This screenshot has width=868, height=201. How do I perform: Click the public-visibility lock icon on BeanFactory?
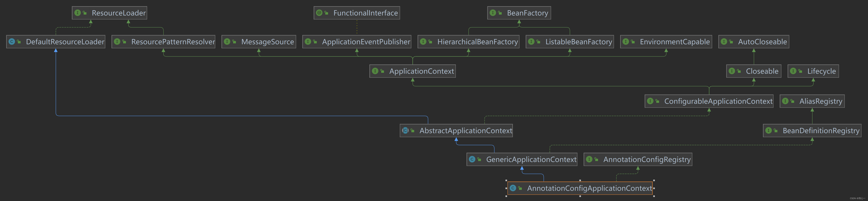tap(500, 13)
